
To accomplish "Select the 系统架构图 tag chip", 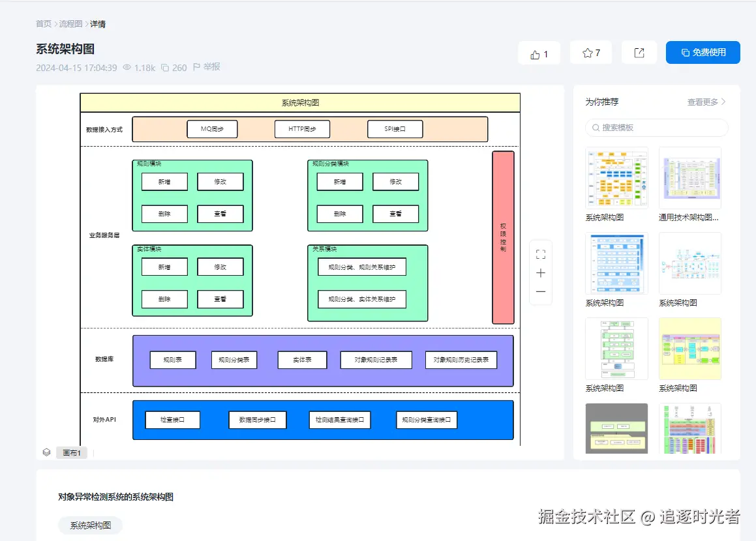I will pos(90,525).
